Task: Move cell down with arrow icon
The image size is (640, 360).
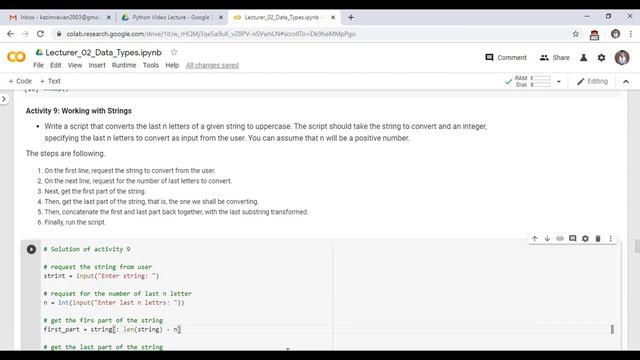Action: click(547, 238)
